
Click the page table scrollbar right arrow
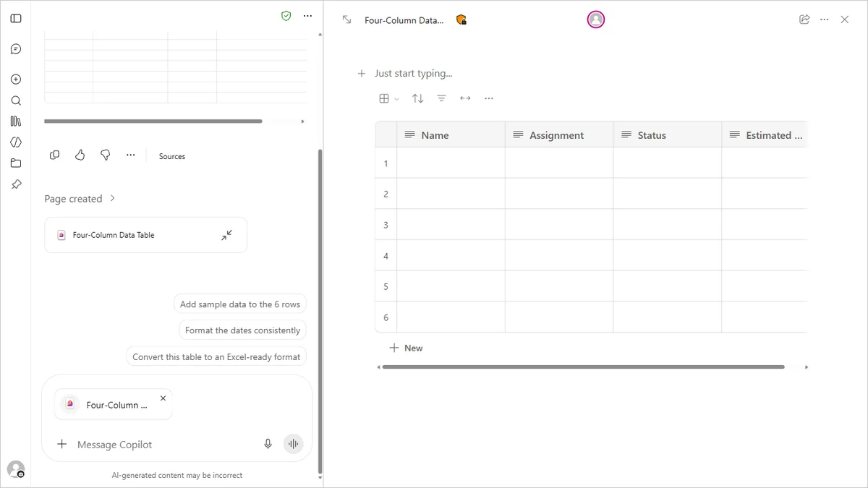coord(806,367)
